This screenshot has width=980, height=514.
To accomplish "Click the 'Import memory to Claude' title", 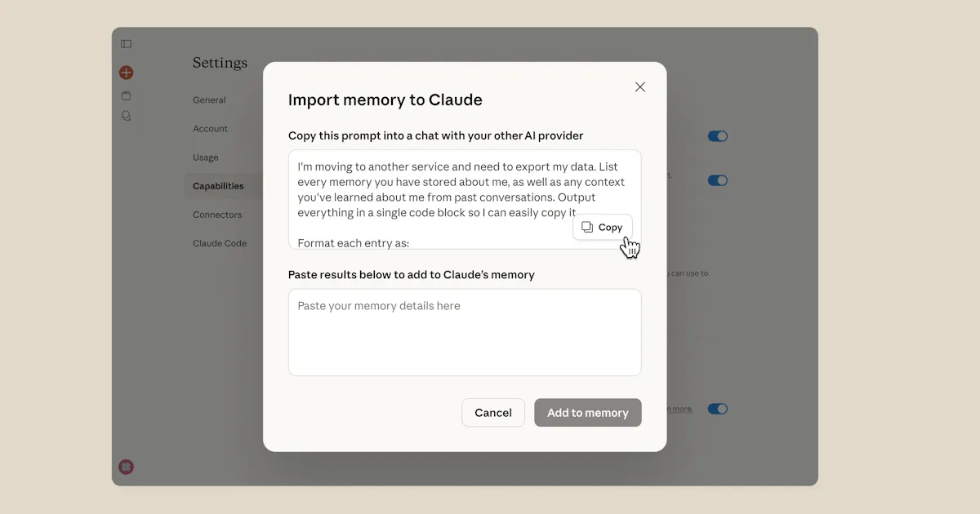I will pos(385,100).
